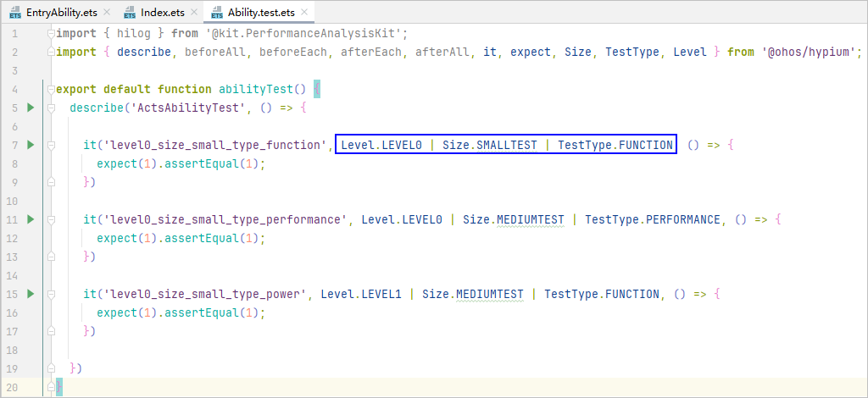Run the ActsAbilityTest describe suite from gutter
868x398 pixels.
tap(31, 108)
